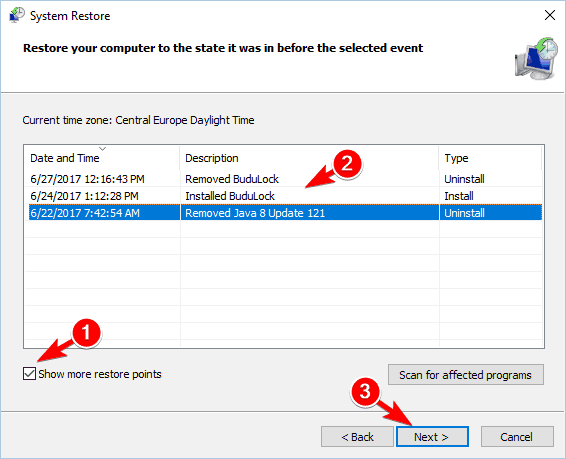This screenshot has width=566, height=459.
Task: Sort list by Type column header
Action: pyautogui.click(x=490, y=158)
